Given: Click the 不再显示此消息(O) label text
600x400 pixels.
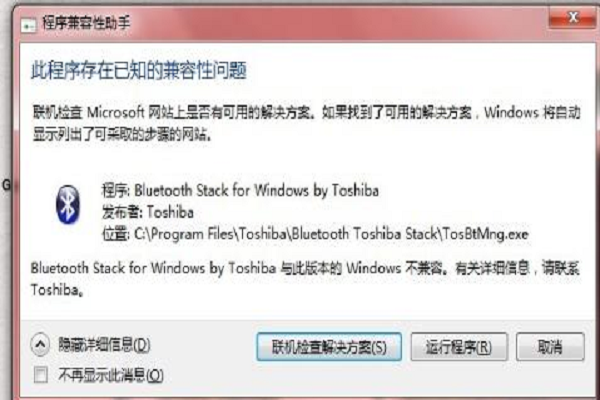Looking at the screenshot, I should tap(111, 375).
